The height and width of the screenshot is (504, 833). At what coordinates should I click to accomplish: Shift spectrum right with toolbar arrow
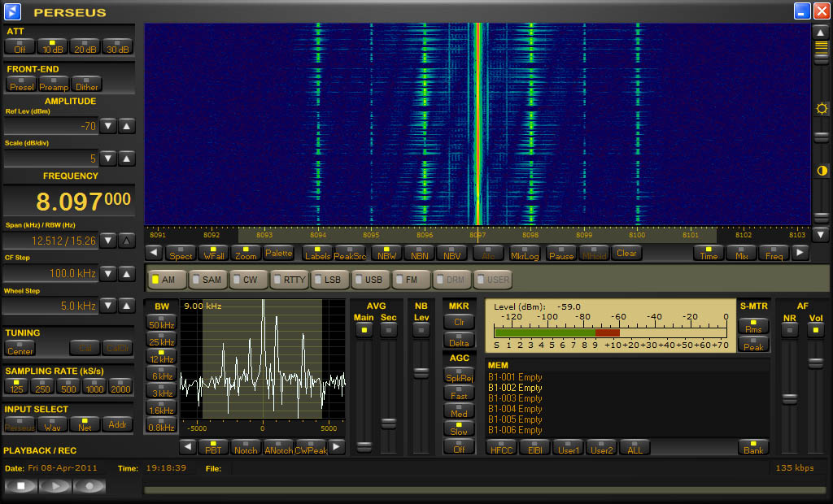tap(800, 253)
